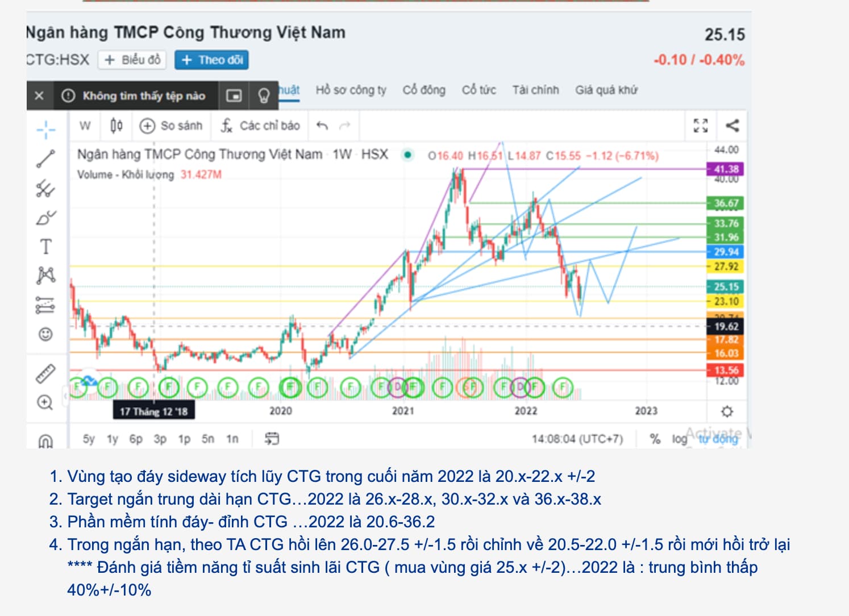Toggle the percent (%) scale
The height and width of the screenshot is (616, 849).
pos(655,439)
